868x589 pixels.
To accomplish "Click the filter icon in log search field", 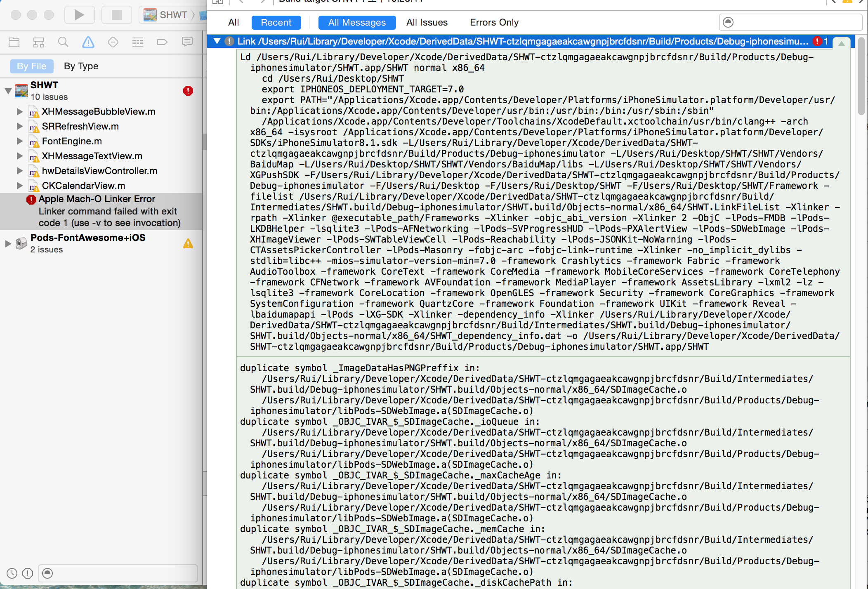I will coord(729,22).
